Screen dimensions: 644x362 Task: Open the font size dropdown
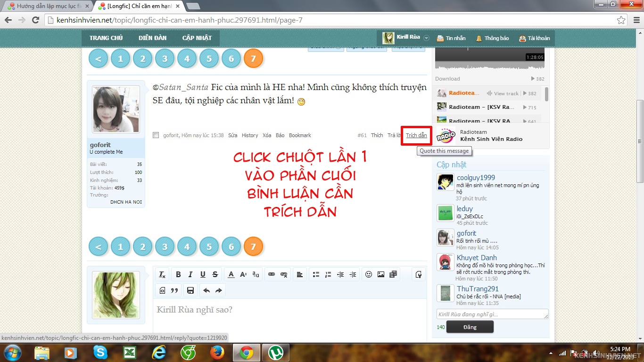(243, 274)
